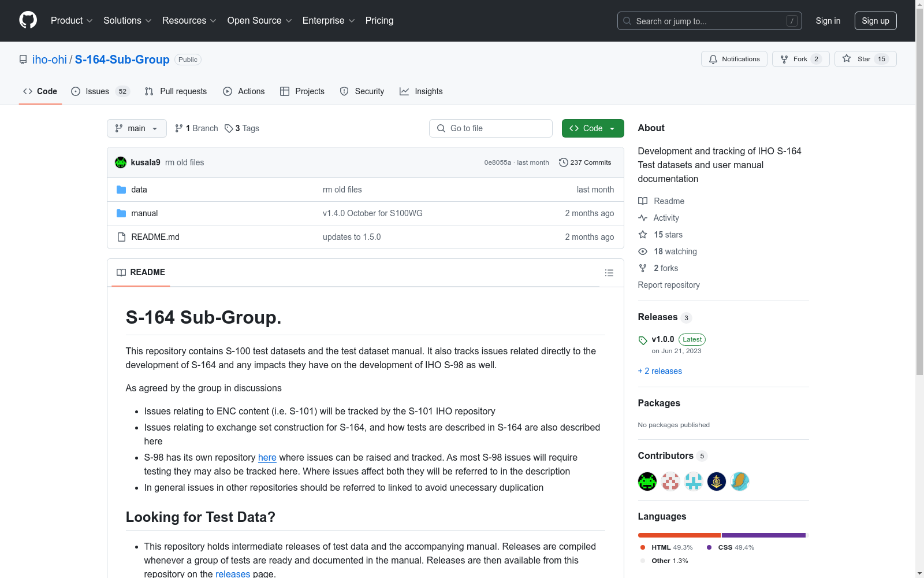Click the commit history clock icon

(x=564, y=162)
